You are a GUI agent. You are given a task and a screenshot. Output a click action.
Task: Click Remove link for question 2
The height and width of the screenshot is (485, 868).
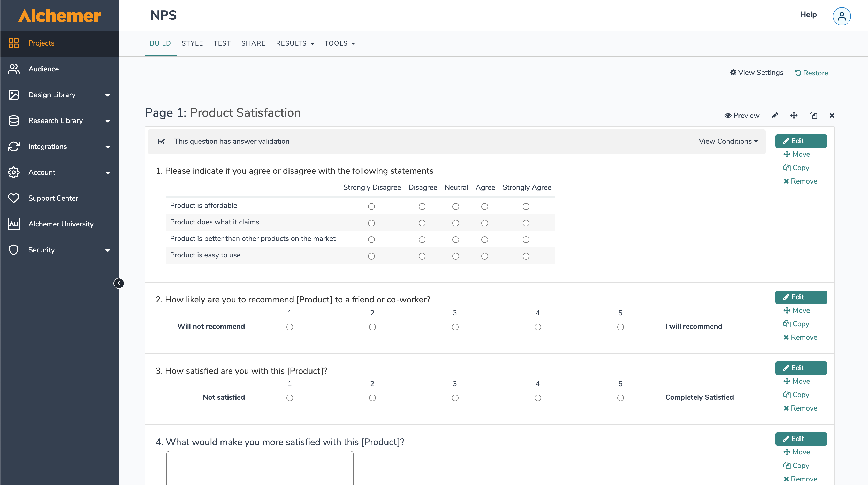coord(800,337)
